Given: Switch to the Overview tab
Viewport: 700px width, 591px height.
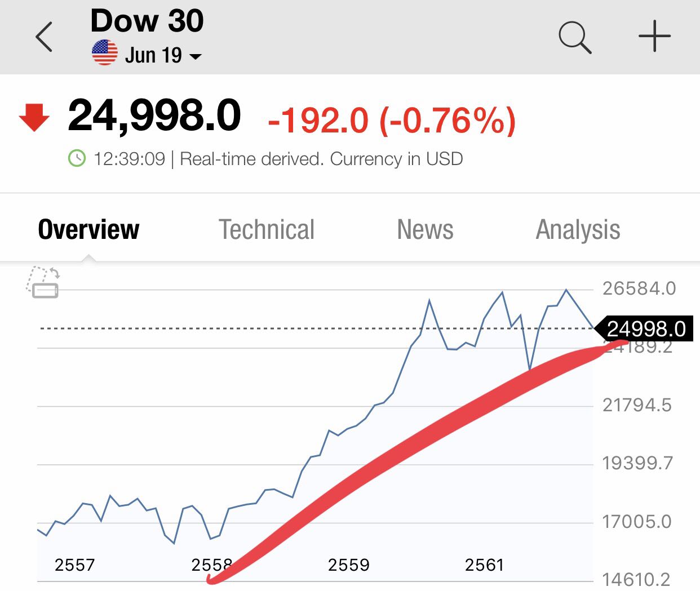Looking at the screenshot, I should pos(88,230).
